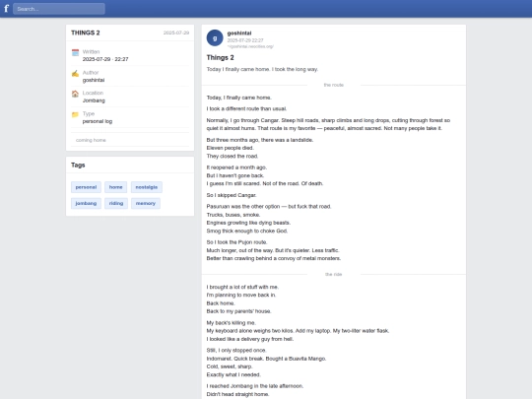The width and height of the screenshot is (532, 399).
Task: Click line 'Back to my parents' house.'
Action: click(238, 311)
